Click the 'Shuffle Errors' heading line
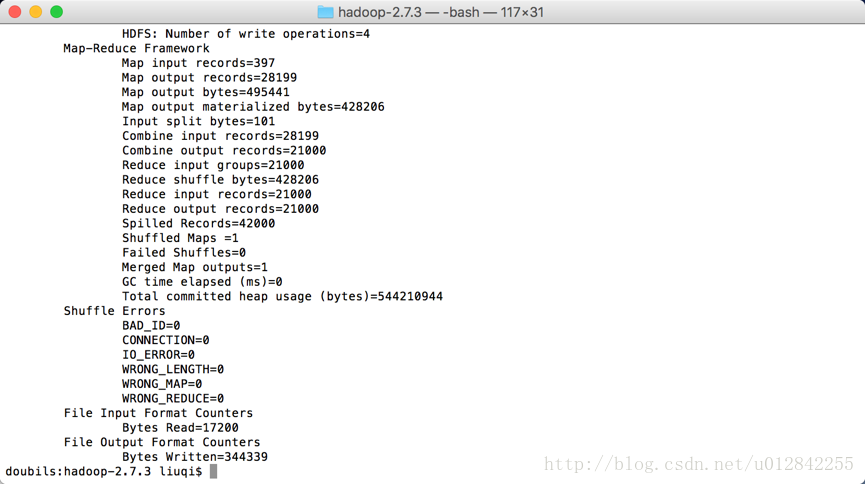865x484 pixels. tap(114, 311)
